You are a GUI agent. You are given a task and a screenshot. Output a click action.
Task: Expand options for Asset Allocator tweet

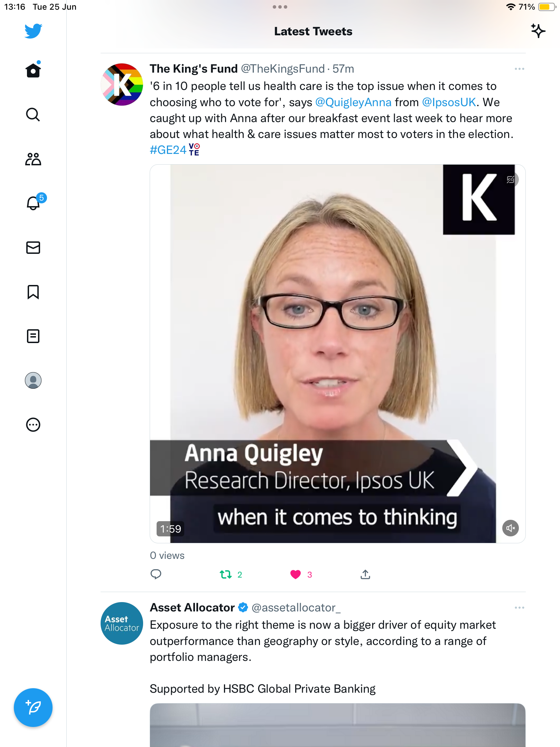(519, 608)
